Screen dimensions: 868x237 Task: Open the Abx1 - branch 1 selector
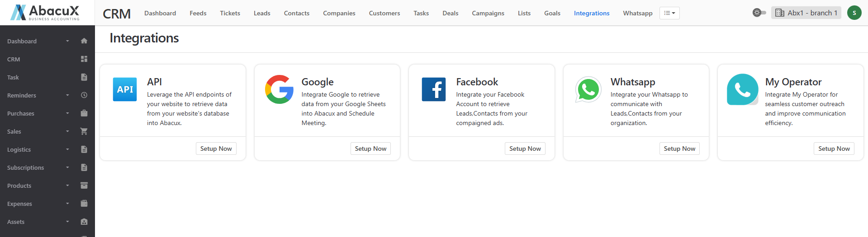tap(806, 13)
